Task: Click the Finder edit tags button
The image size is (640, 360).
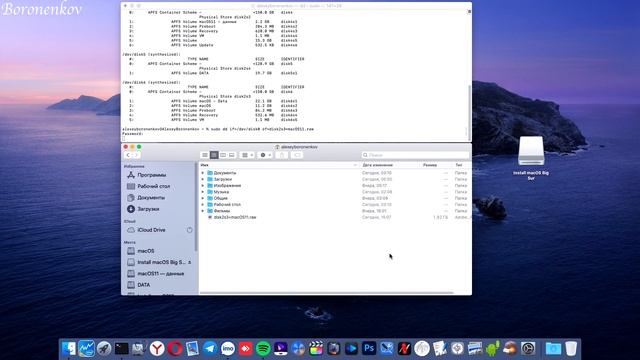Action: 297,155
